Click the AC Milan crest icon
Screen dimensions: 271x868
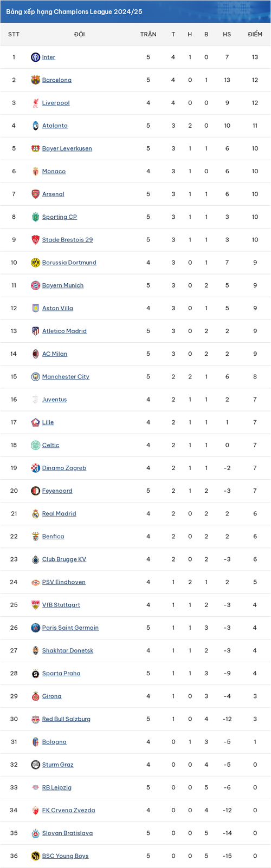tap(35, 354)
